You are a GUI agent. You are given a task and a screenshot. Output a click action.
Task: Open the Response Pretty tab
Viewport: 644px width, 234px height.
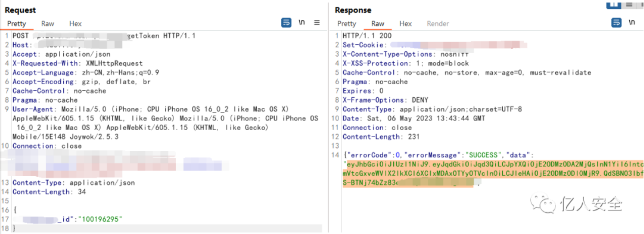(347, 24)
